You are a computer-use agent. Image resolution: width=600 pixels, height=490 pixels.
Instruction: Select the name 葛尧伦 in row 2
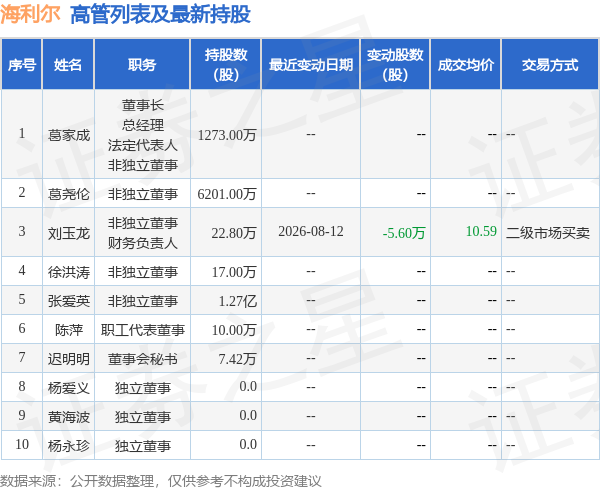68,194
